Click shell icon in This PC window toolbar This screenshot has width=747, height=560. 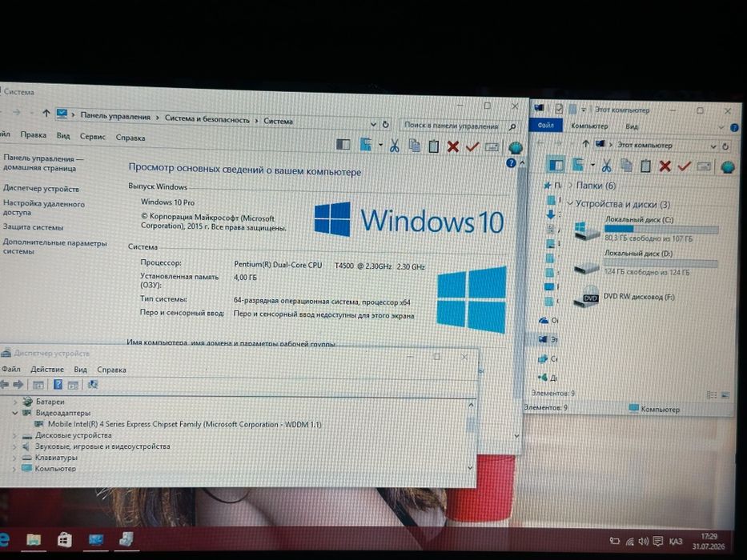(x=728, y=167)
